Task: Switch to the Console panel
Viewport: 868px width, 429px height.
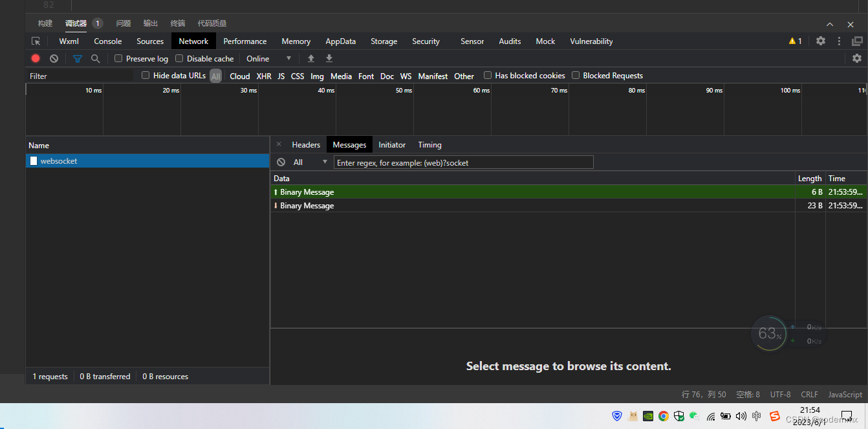Action: (107, 41)
